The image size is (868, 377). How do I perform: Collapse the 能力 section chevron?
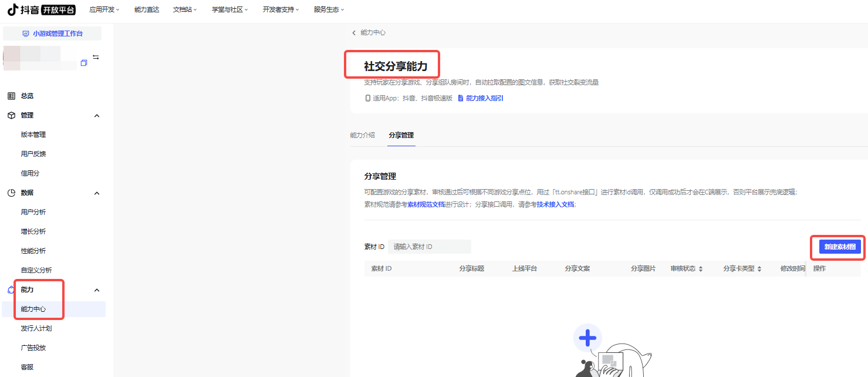tap(97, 290)
